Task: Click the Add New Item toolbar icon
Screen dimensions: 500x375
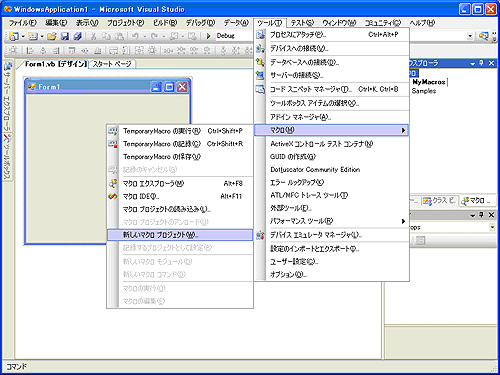Action: (33, 36)
